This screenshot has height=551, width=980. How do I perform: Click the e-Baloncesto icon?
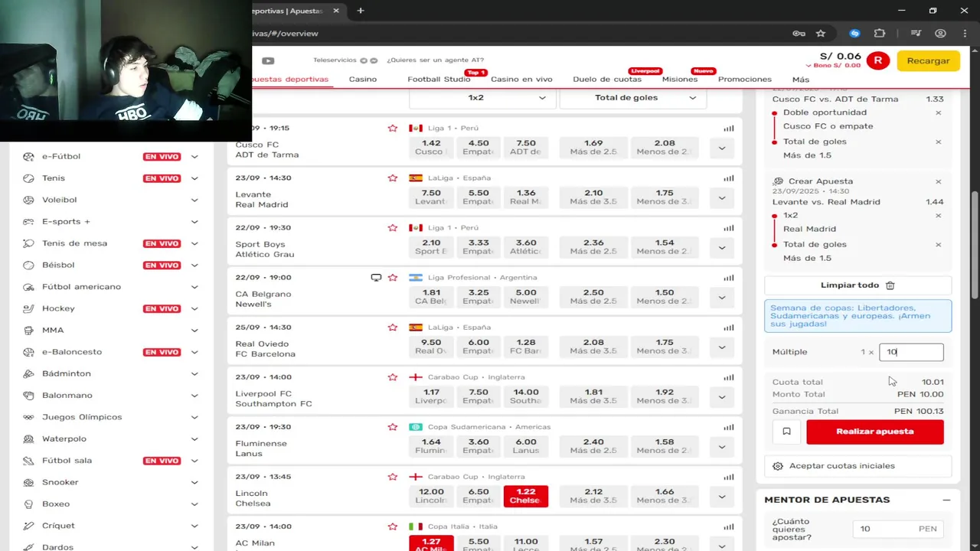tap(28, 352)
